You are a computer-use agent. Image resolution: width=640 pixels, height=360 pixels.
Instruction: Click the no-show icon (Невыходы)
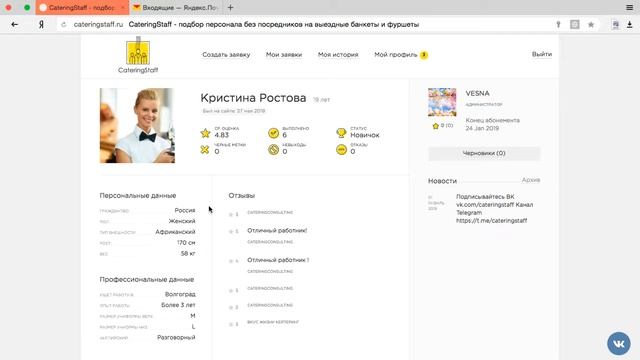point(273,149)
